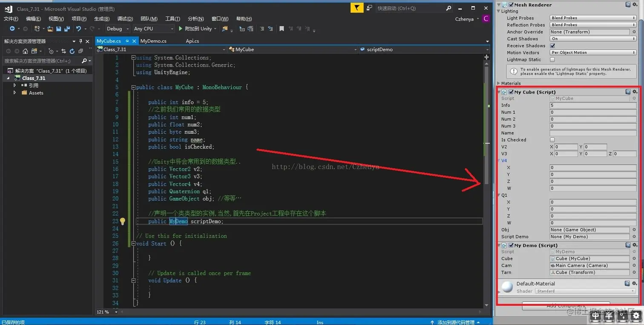The image size is (644, 325).
Task: Open My Cube script help icon
Action: point(628,92)
